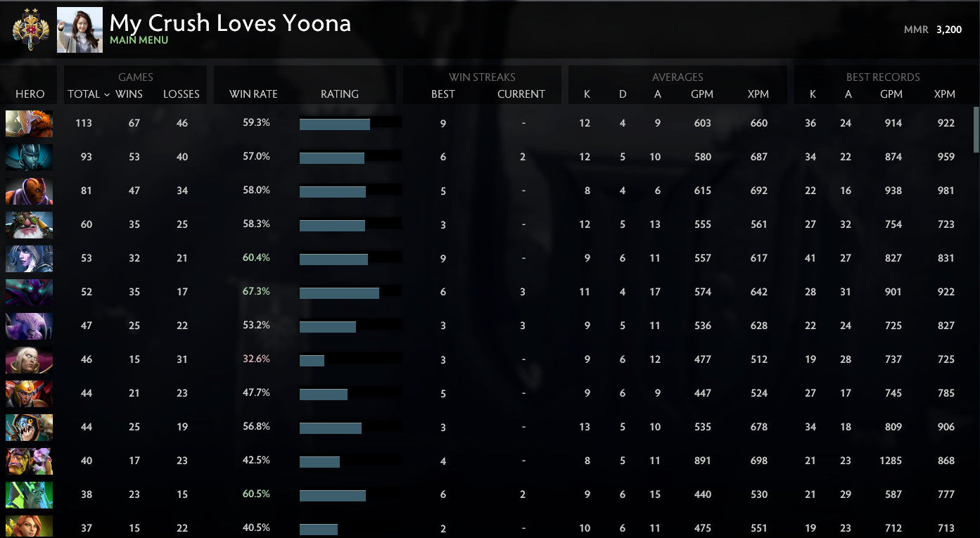Open the player profile avatar photo
This screenshot has width=980, height=538.
(x=79, y=30)
